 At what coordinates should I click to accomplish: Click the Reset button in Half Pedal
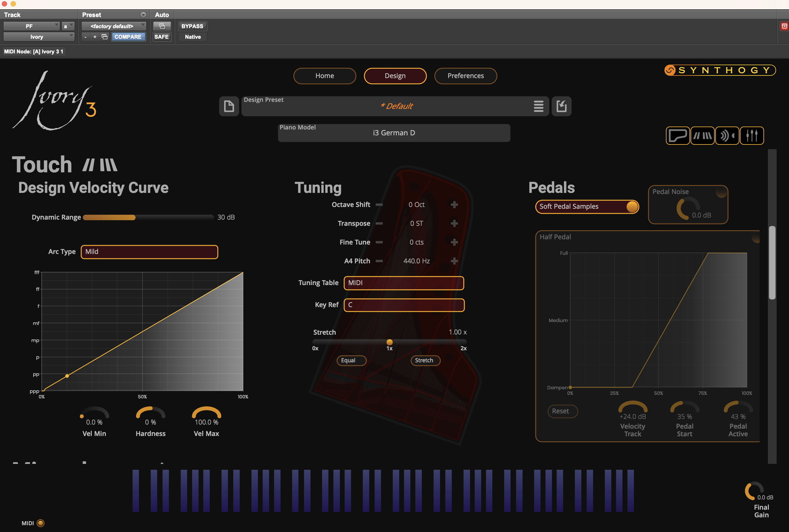coord(563,411)
